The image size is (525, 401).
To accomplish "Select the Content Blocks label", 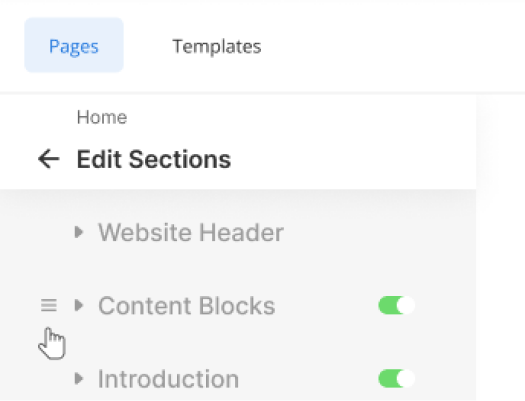I will [x=186, y=306].
